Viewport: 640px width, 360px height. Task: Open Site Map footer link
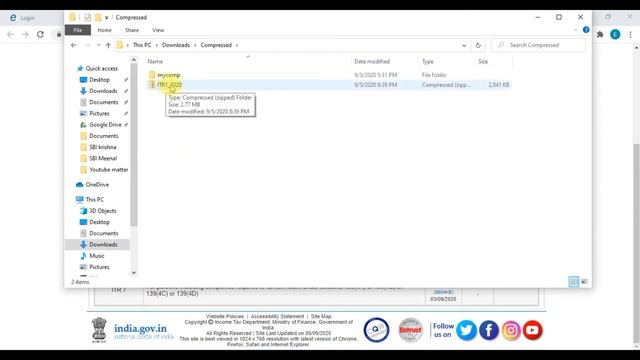321,316
